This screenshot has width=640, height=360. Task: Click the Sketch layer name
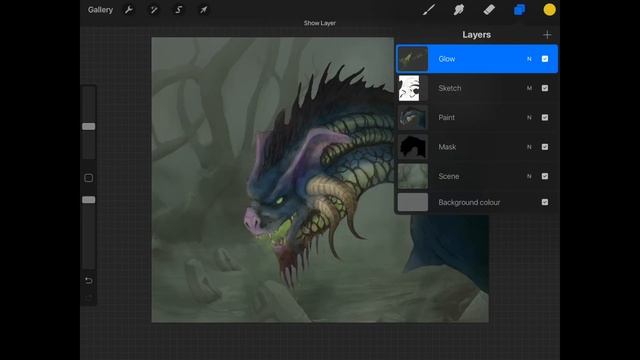pos(449,88)
